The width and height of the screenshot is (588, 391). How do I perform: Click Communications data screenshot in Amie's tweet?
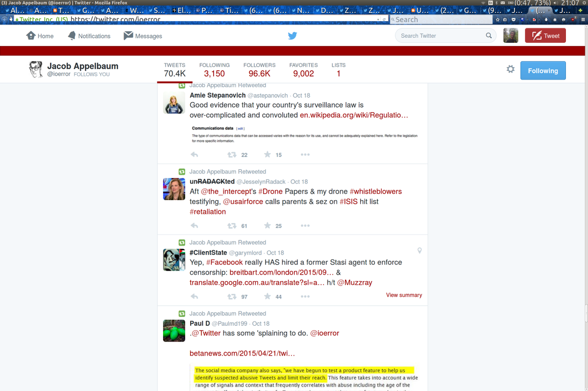point(305,134)
